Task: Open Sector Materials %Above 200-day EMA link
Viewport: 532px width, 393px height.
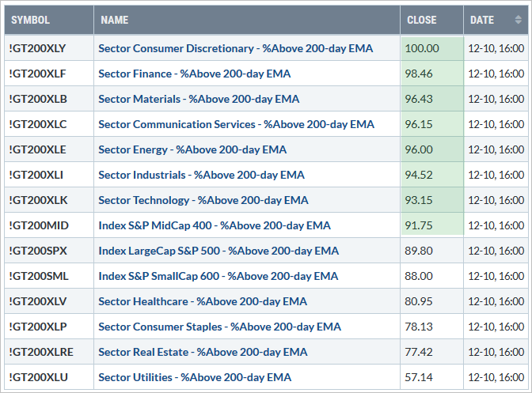Action: coord(199,99)
